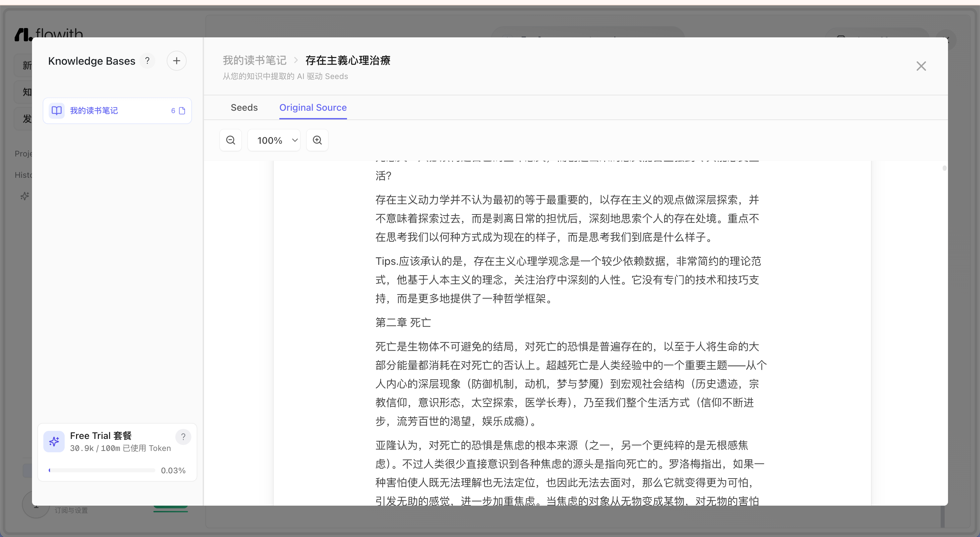980x537 pixels.
Task: Click the 第二章 死亡 heading text
Action: 403,322
